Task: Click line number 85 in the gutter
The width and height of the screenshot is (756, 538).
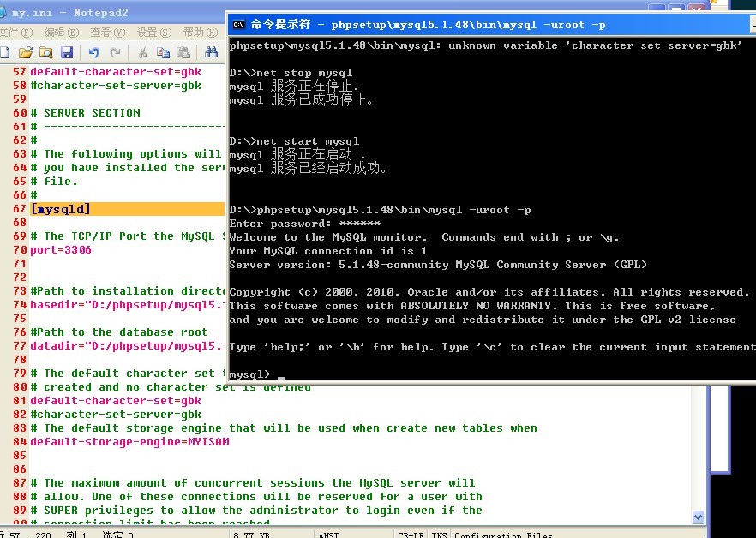Action: point(20,455)
